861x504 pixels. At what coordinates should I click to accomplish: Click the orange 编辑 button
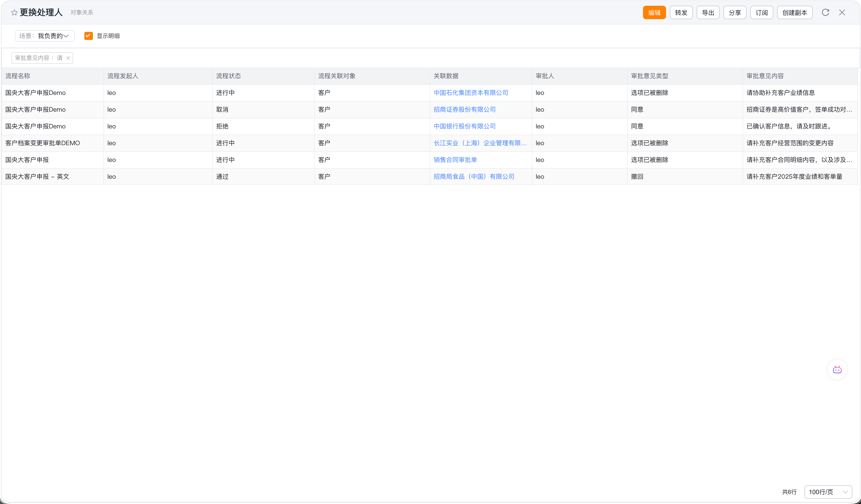coord(654,13)
